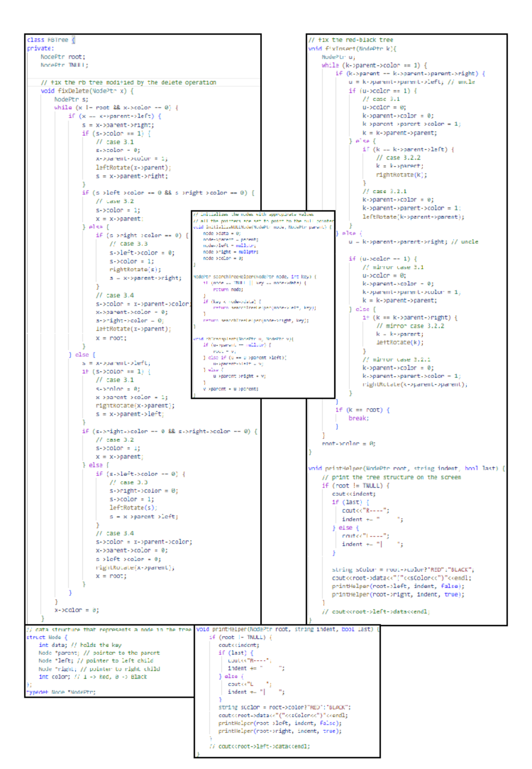Click the fixInsert function signature
The width and height of the screenshot is (532, 769).
click(x=352, y=48)
